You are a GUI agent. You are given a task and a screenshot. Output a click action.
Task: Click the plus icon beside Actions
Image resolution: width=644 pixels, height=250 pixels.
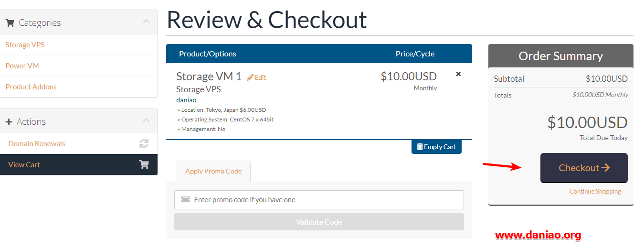9,122
